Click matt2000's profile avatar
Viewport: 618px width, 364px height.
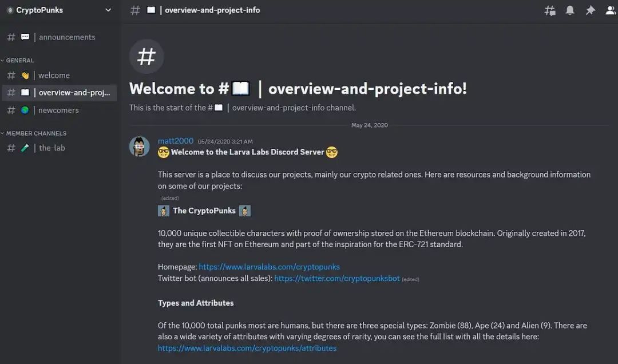[140, 147]
